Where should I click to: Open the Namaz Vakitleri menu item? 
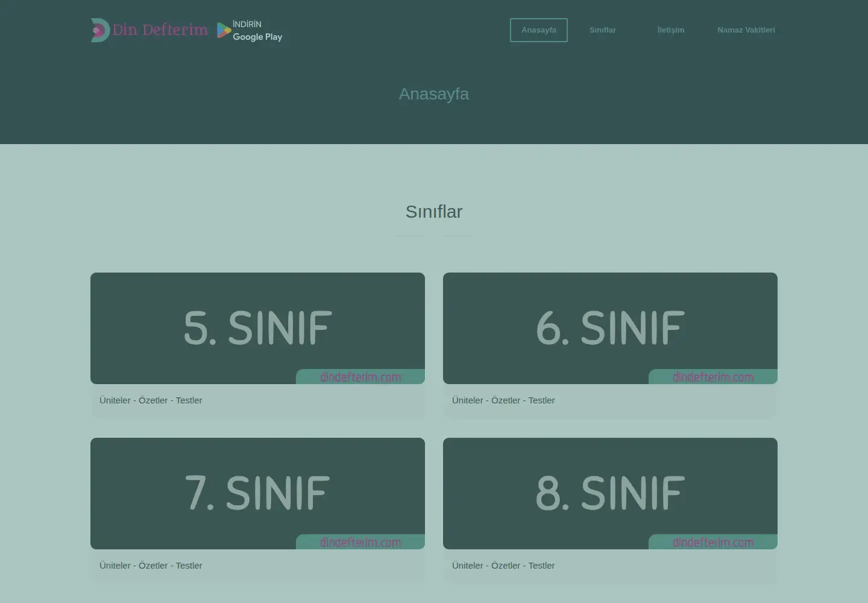point(746,30)
